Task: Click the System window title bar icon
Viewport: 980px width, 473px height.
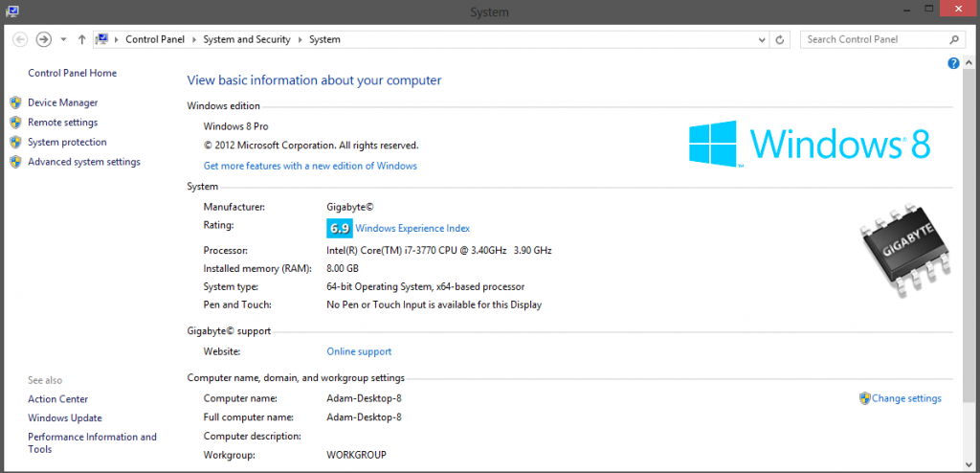Action: tap(11, 11)
